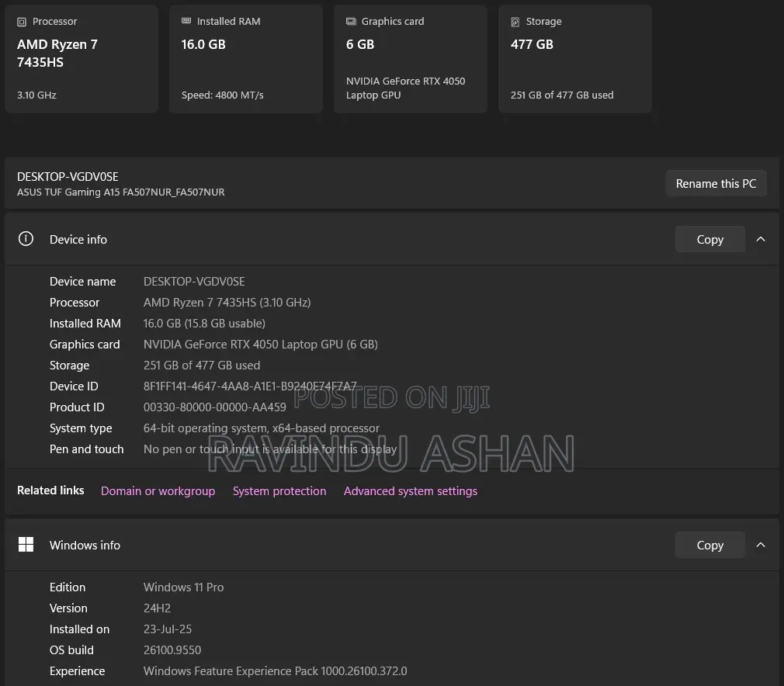Viewport: 784px width, 686px height.
Task: Click the Installed RAM memory icon
Action: 186,21
